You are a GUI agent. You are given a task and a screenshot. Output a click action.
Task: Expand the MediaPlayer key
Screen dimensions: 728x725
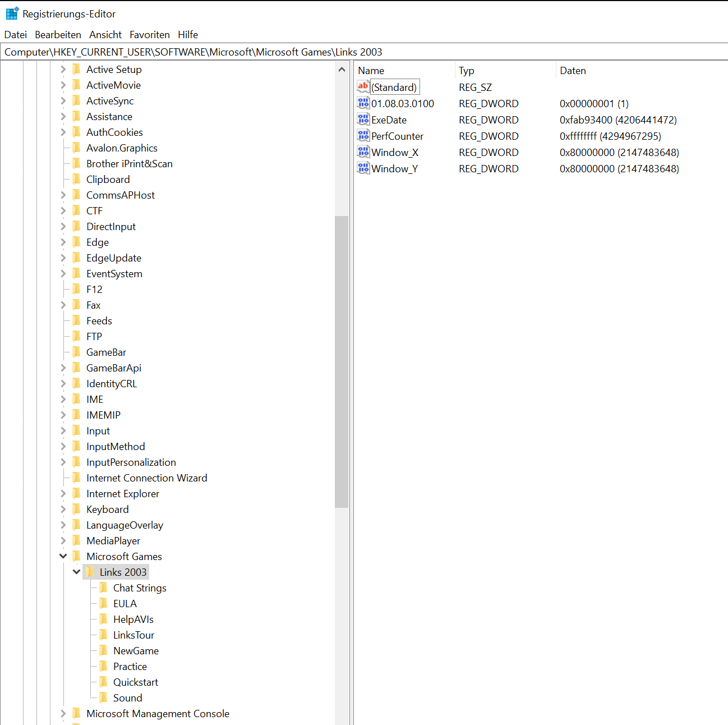pos(63,540)
